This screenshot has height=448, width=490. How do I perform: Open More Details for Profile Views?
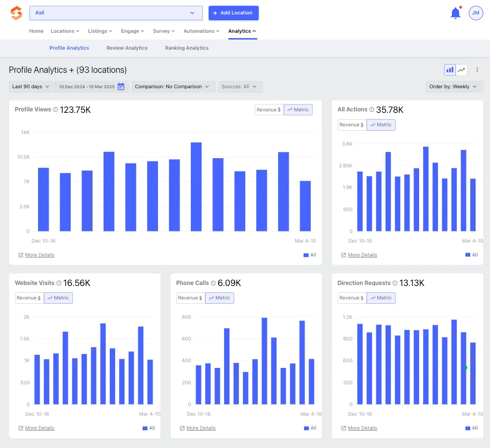click(x=40, y=255)
